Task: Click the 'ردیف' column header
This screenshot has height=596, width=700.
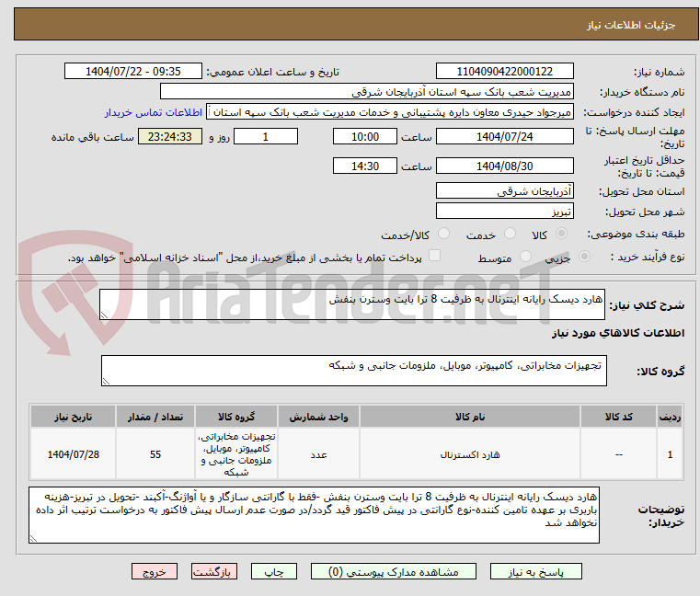Action: click(670, 417)
